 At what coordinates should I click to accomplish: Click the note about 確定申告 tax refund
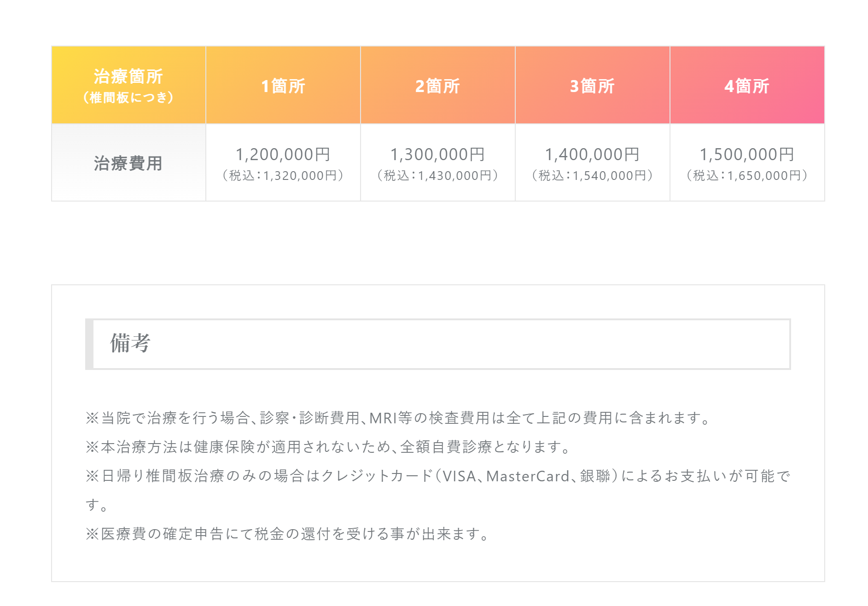[x=288, y=534]
